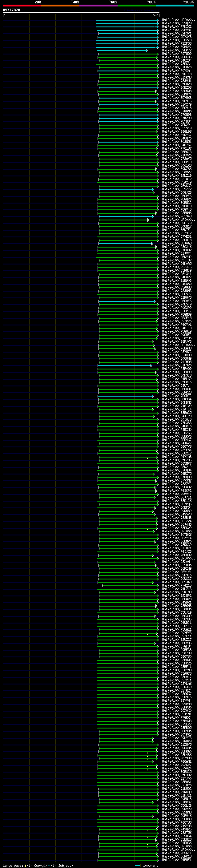Click the green ~80% identity legend segment
Screen dimensions: 197x868
click(x=137, y=6)
